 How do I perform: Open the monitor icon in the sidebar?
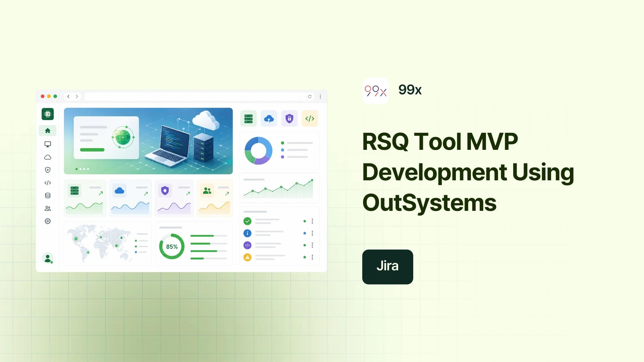pyautogui.click(x=48, y=144)
